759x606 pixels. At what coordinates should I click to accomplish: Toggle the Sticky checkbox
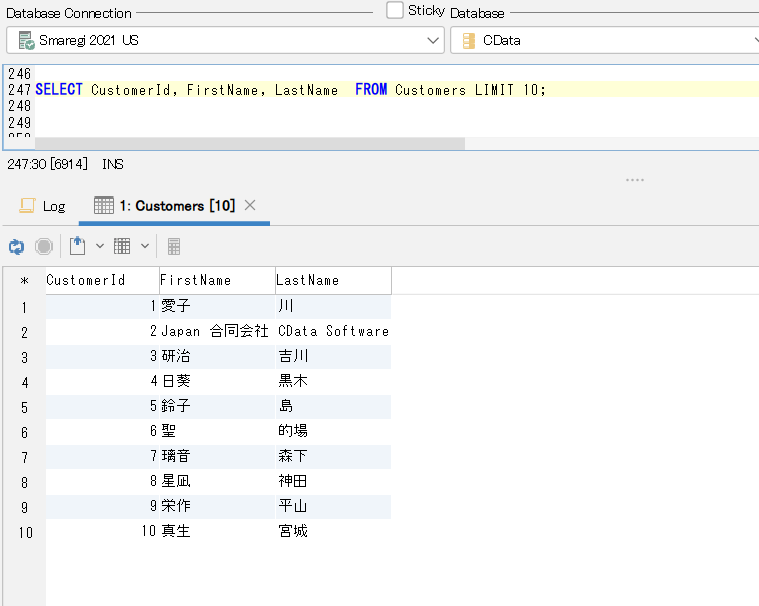click(395, 11)
